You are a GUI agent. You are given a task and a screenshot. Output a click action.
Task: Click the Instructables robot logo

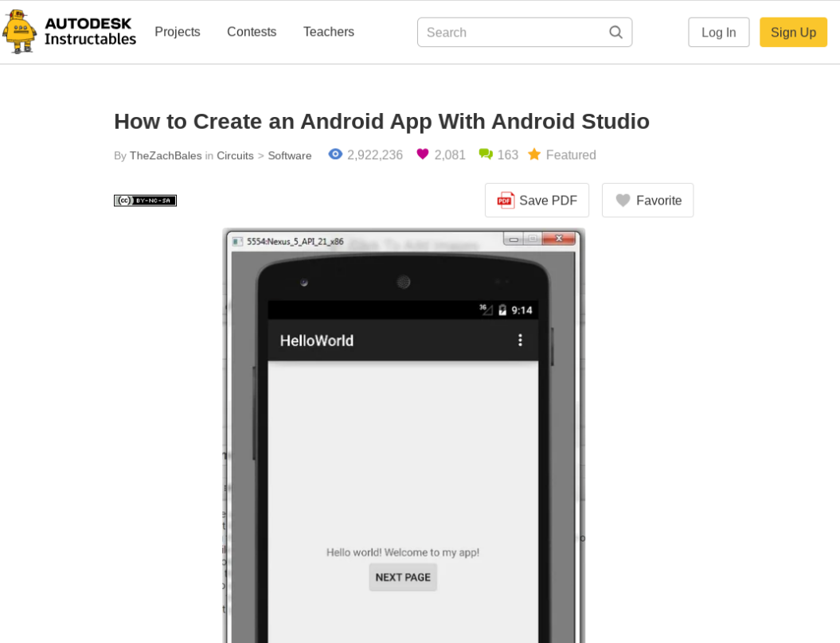tap(20, 32)
